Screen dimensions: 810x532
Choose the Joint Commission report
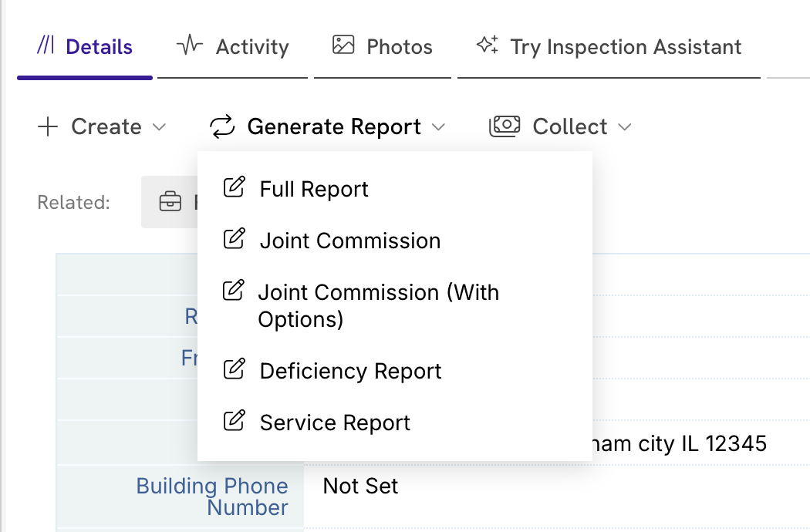(x=395, y=241)
